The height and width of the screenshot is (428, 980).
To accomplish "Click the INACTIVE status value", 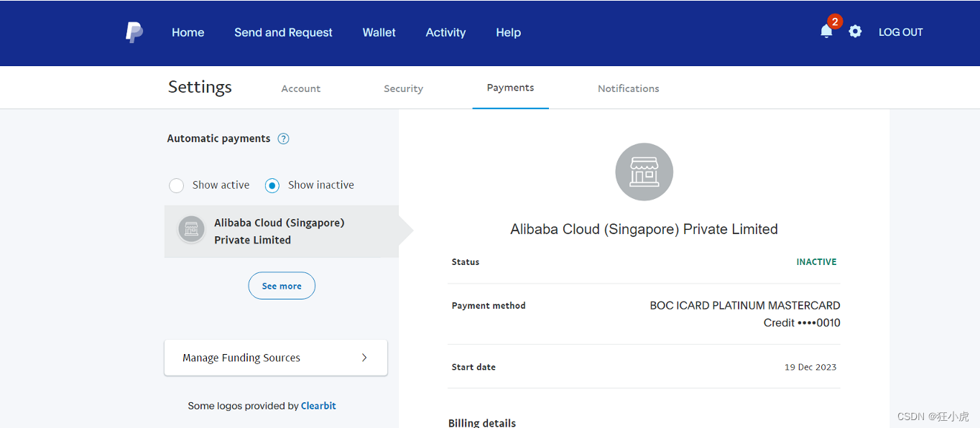I will coord(816,262).
